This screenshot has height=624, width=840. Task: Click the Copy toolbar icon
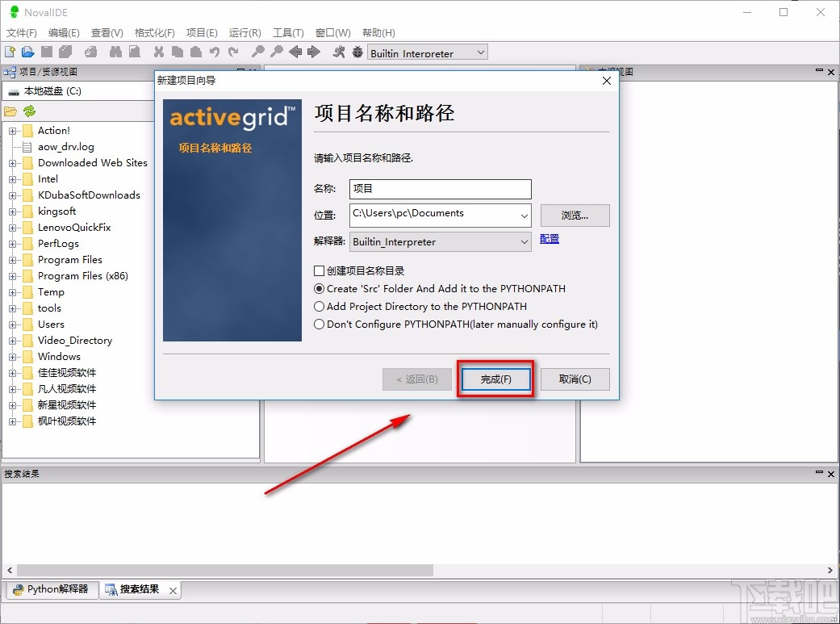tap(178, 52)
